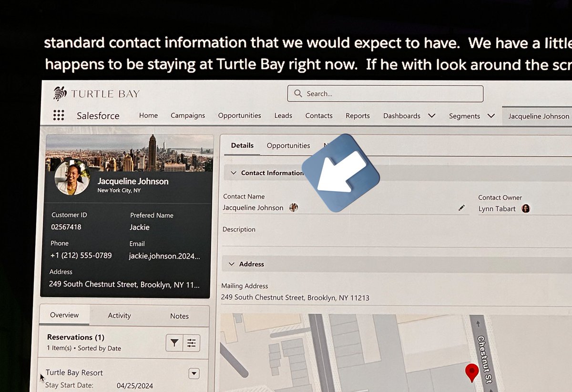This screenshot has height=392, width=572.
Task: Collapse the Contact Information section
Action: pyautogui.click(x=233, y=173)
